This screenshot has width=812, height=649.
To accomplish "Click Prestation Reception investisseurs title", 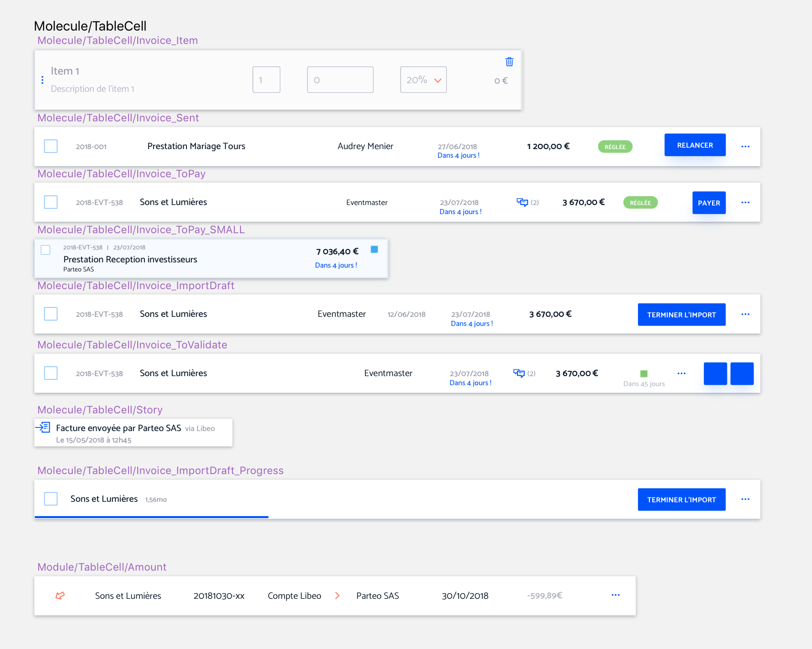I will click(130, 260).
